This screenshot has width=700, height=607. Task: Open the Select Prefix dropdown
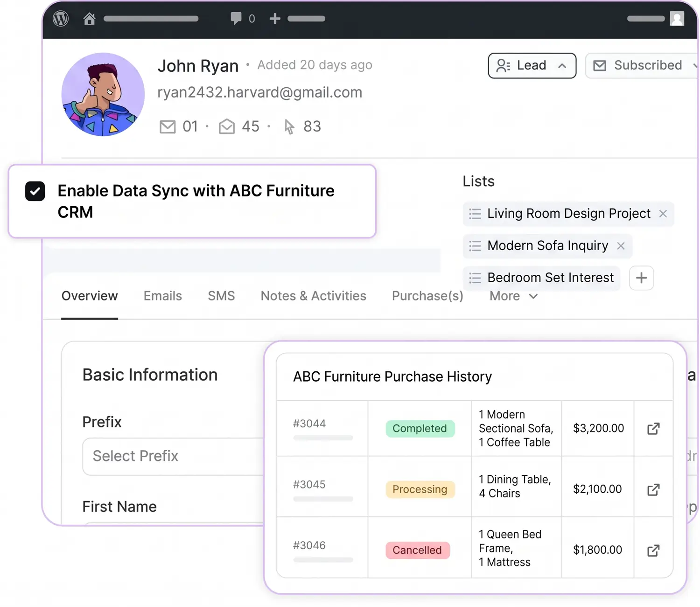tap(174, 456)
